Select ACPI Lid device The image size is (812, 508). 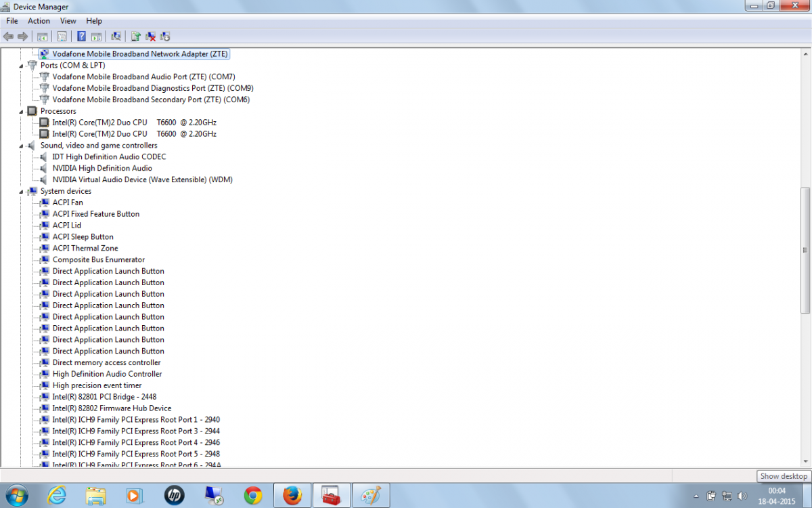tap(67, 226)
